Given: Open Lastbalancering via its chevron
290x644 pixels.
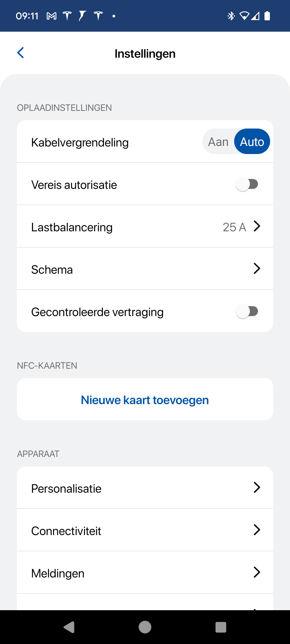Looking at the screenshot, I should 257,226.
